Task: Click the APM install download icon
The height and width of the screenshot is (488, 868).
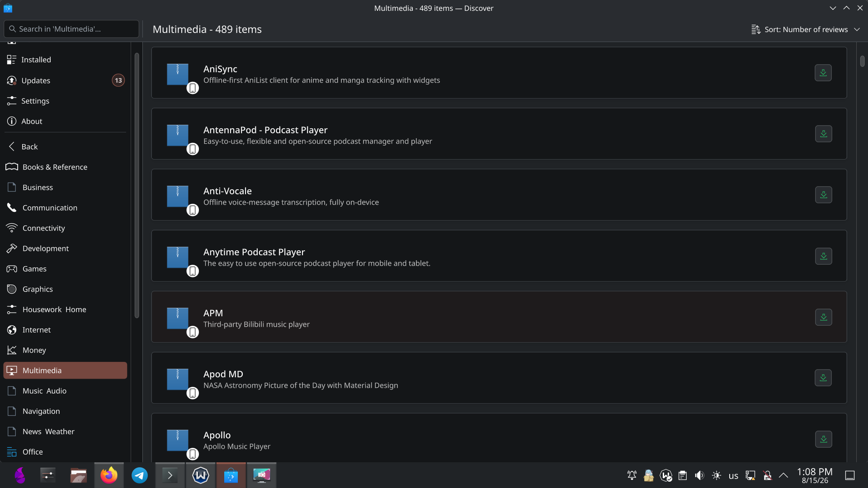Action: pyautogui.click(x=823, y=317)
